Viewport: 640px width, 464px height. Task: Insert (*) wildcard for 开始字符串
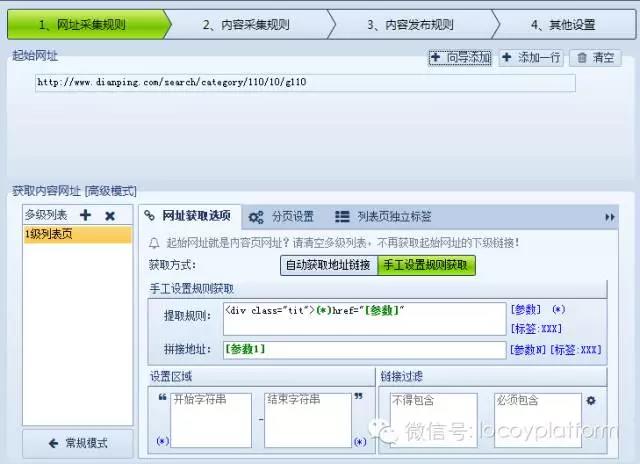click(162, 441)
